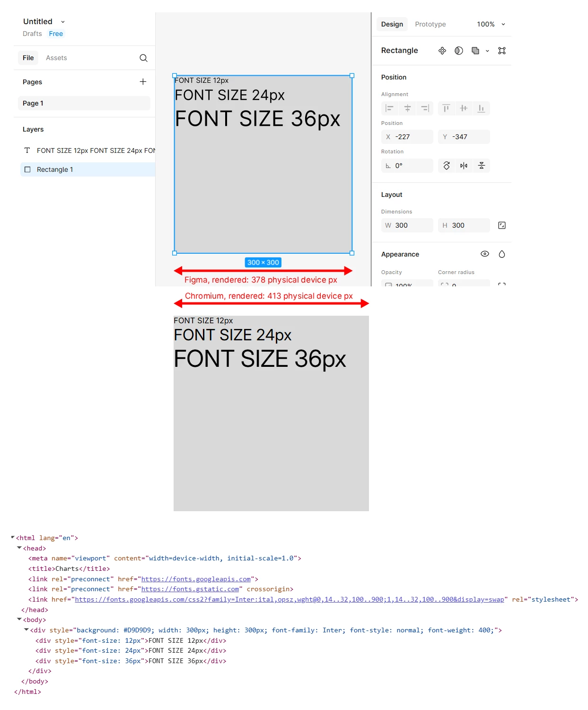
Task: Click search icon in left panel
Action: coord(143,58)
